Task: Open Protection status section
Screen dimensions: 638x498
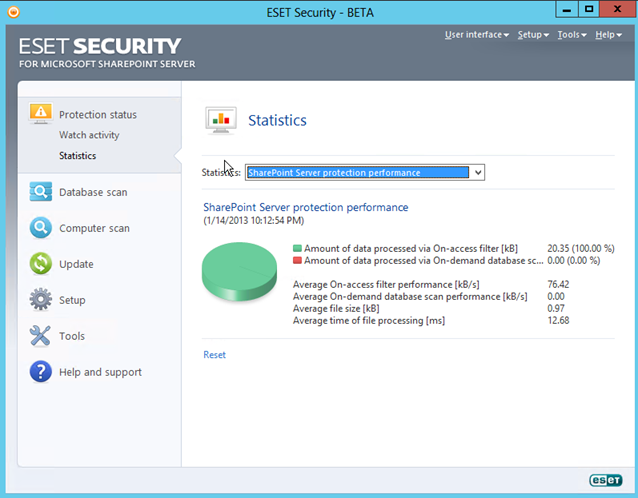Action: point(98,115)
